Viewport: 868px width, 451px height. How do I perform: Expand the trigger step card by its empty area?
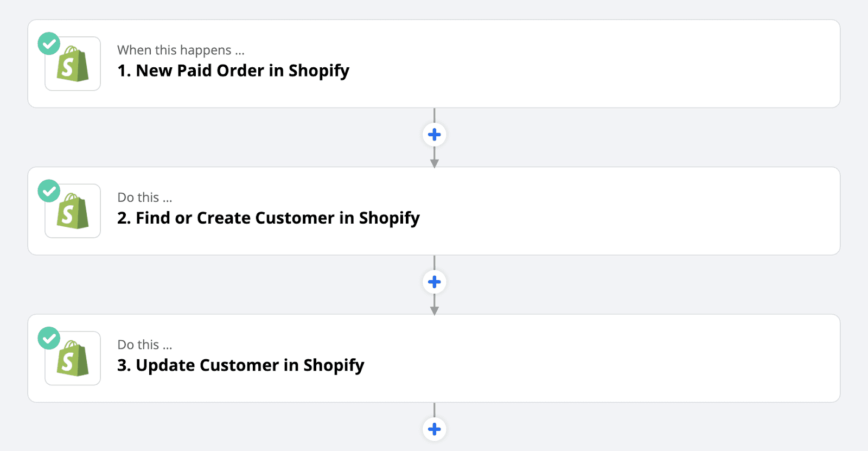pos(597,64)
